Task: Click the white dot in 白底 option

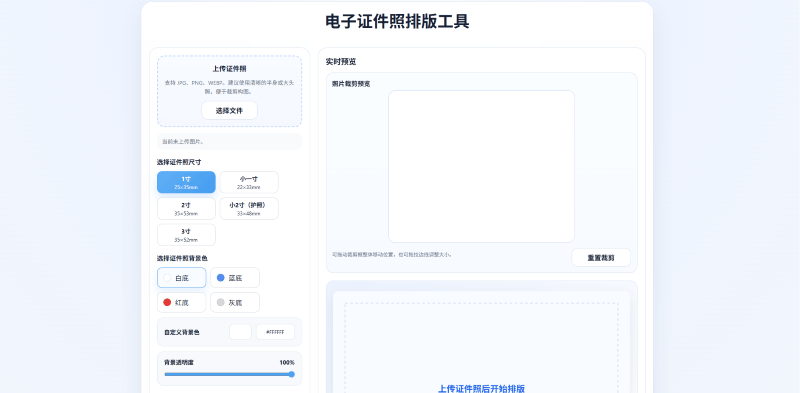Action: coord(167,278)
